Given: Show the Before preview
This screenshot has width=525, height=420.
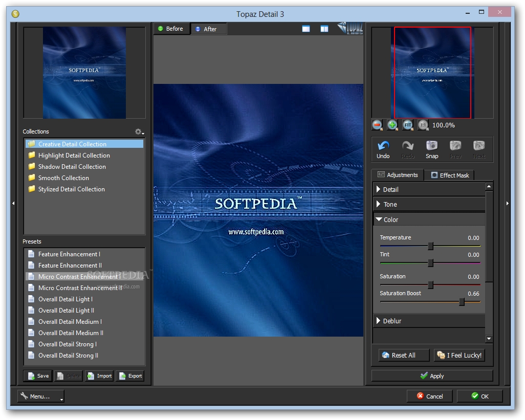Looking at the screenshot, I should point(172,29).
